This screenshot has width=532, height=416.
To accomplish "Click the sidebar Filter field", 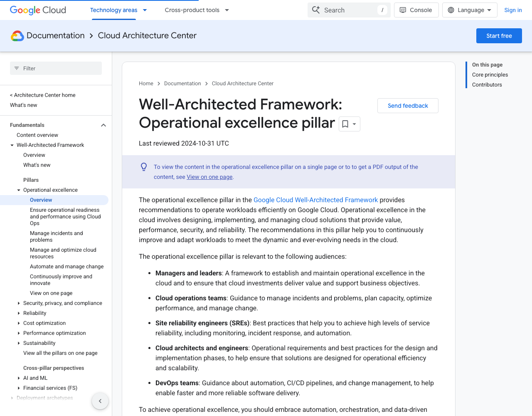I will click(56, 68).
